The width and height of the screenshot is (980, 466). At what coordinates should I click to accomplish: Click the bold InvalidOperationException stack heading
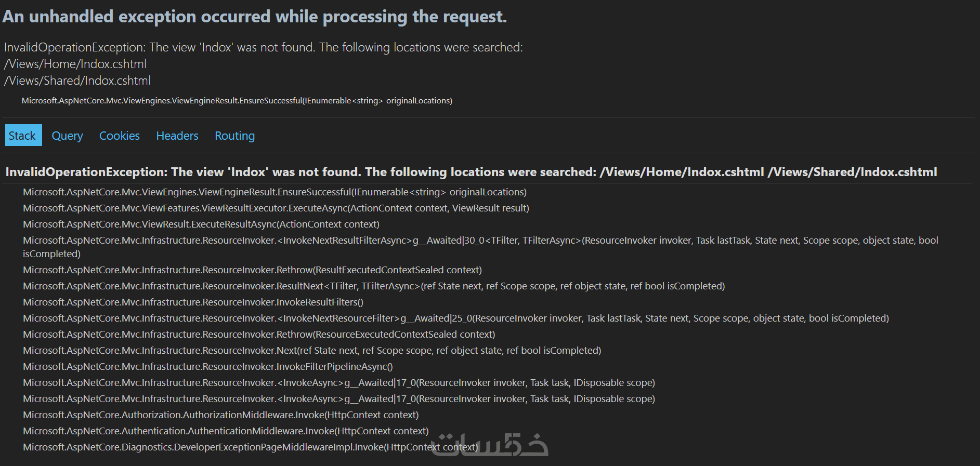click(x=471, y=172)
